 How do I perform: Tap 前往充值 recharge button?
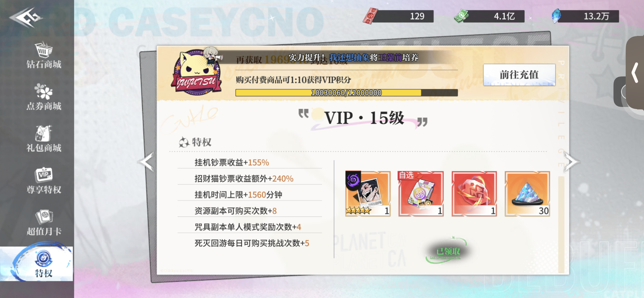519,75
